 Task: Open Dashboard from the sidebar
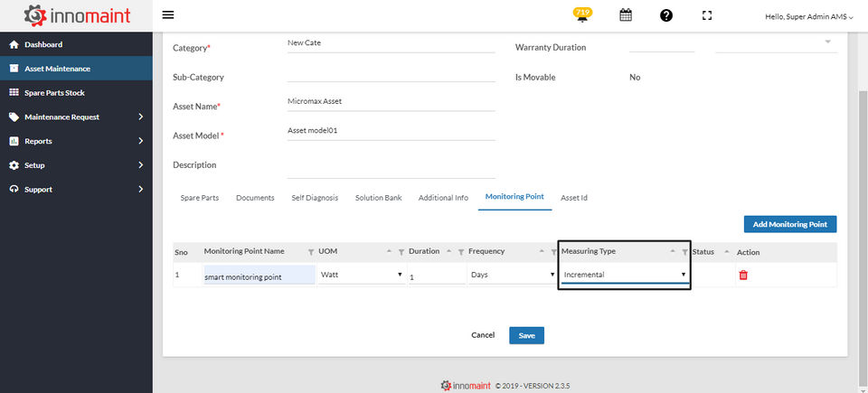[43, 44]
